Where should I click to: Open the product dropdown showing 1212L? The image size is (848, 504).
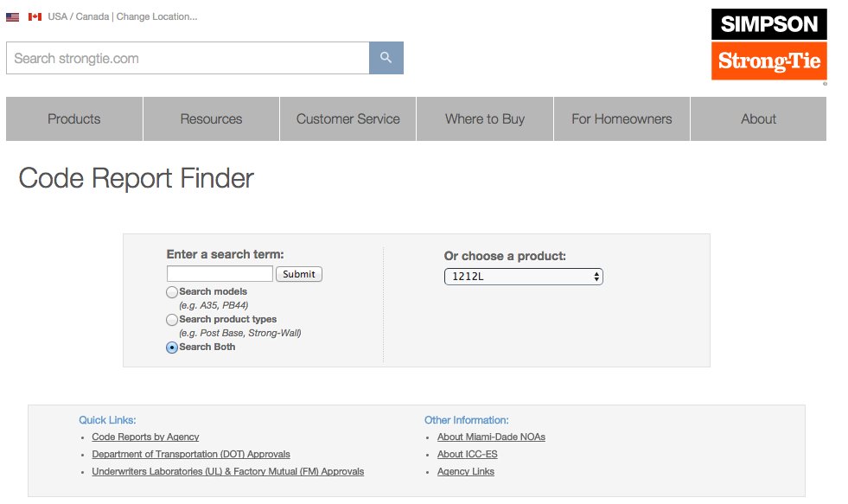click(524, 277)
